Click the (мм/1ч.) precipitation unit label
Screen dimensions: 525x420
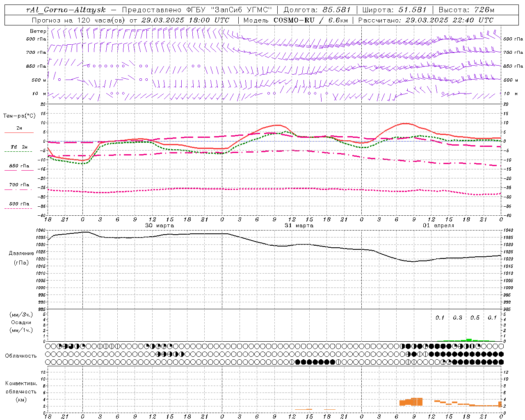coord(21,330)
